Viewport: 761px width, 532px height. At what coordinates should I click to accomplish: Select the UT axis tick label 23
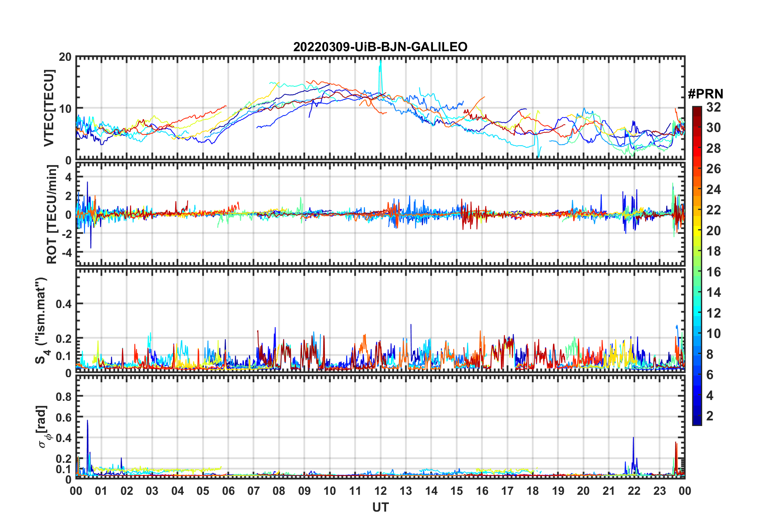(660, 491)
